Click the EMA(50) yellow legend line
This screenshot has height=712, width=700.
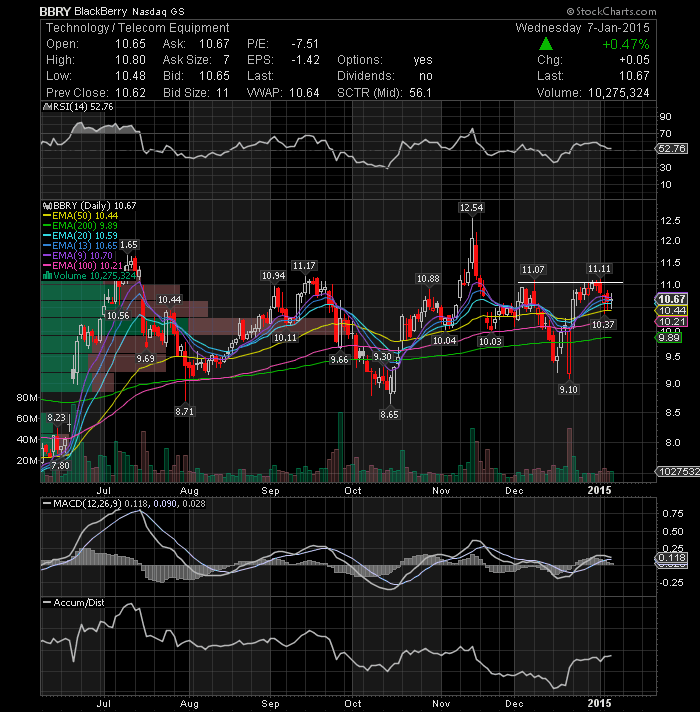[x=47, y=216]
